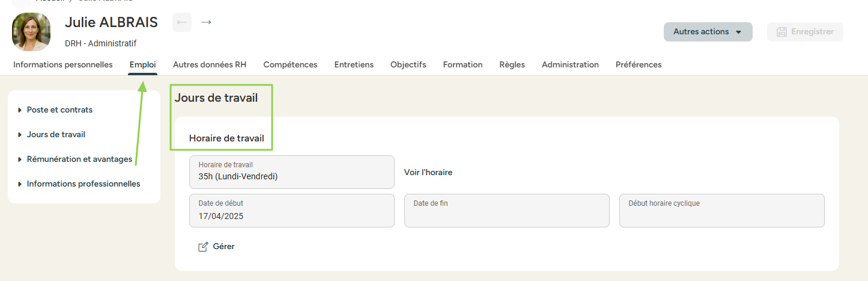
Task: Open the Autres actions dropdown
Action: tap(708, 32)
